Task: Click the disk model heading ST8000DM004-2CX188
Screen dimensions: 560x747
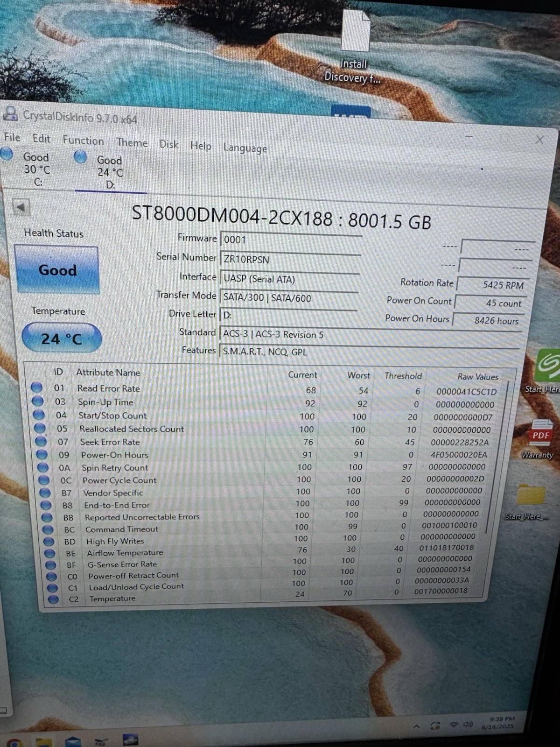Action: pos(232,216)
